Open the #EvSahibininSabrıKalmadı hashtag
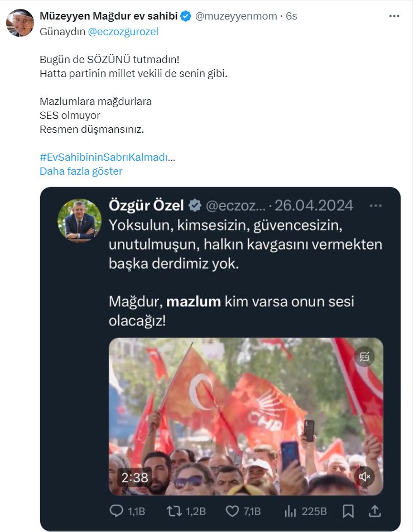Viewport: 414px width, 532px height. point(104,157)
